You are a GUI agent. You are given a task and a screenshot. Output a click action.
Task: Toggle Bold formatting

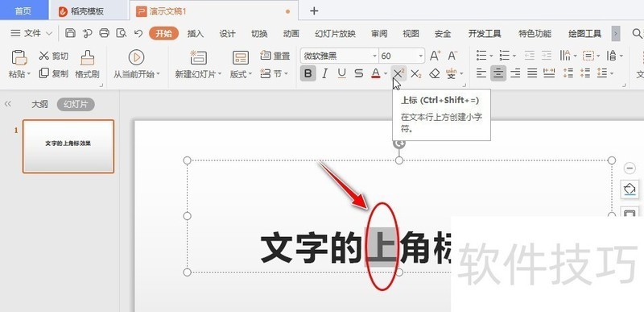pyautogui.click(x=308, y=74)
